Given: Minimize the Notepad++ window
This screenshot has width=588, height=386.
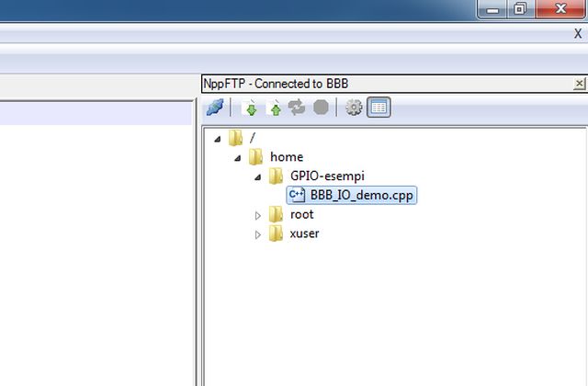Looking at the screenshot, I should point(492,8).
